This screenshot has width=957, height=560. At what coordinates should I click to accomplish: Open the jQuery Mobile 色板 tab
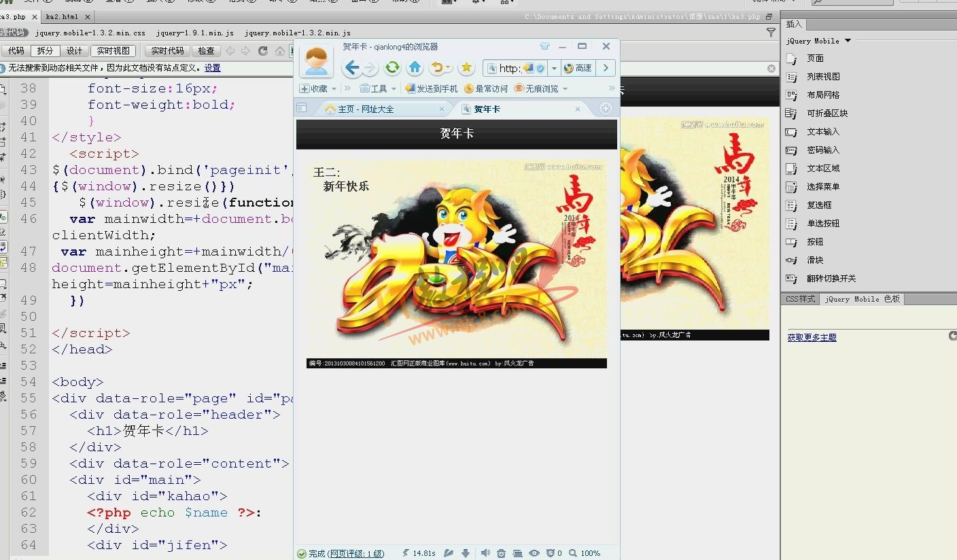[862, 299]
